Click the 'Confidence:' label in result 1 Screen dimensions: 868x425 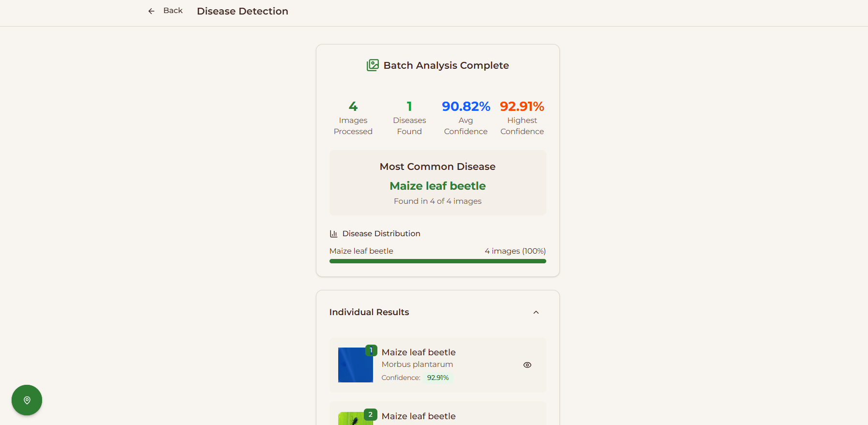pyautogui.click(x=401, y=378)
